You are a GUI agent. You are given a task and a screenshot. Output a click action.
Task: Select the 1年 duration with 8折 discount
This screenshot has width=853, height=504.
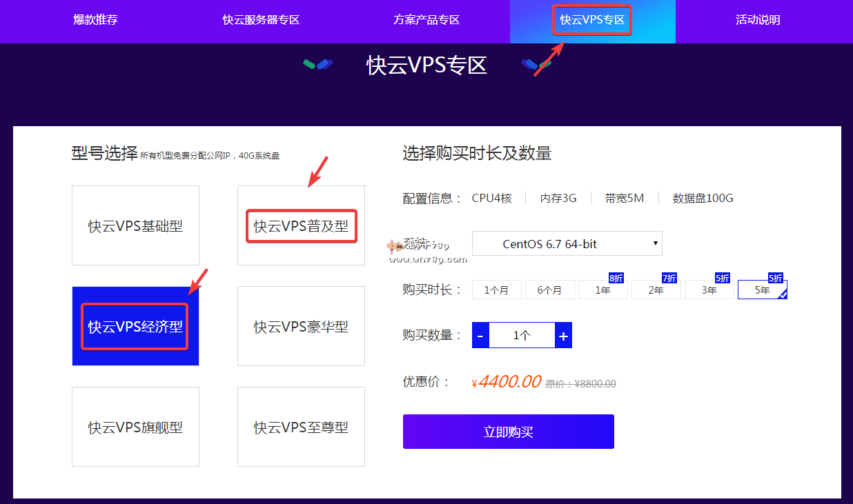click(x=602, y=290)
